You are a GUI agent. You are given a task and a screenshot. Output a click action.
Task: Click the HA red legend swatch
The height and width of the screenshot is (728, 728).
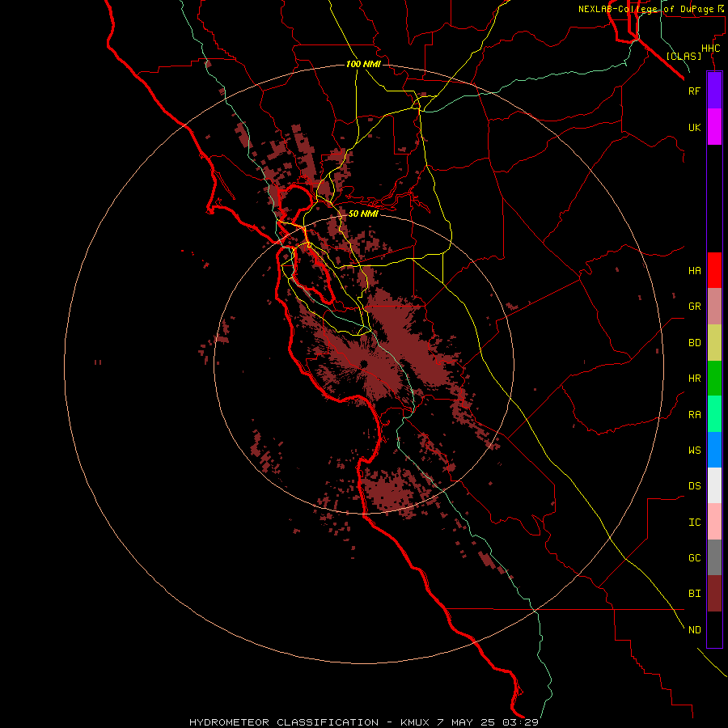714,270
